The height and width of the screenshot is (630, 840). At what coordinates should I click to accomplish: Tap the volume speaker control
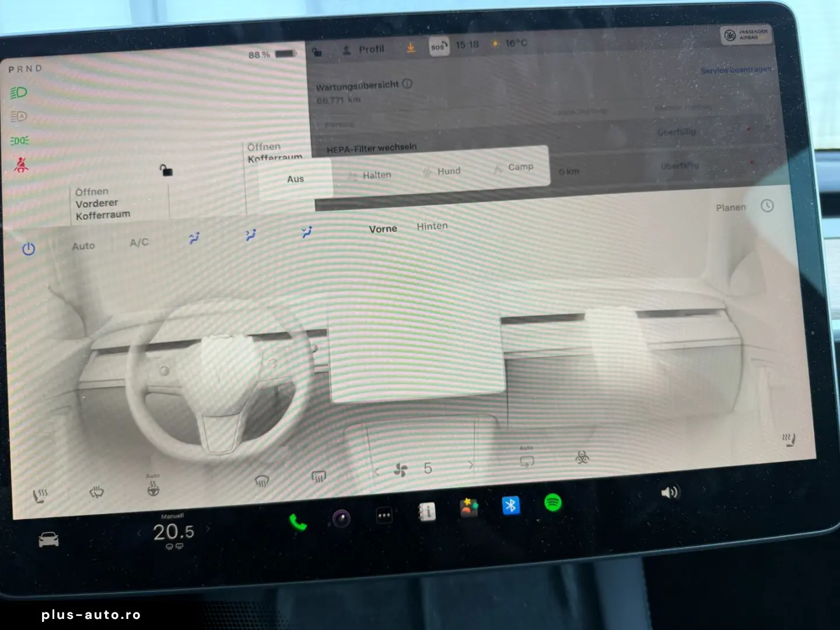[670, 493]
